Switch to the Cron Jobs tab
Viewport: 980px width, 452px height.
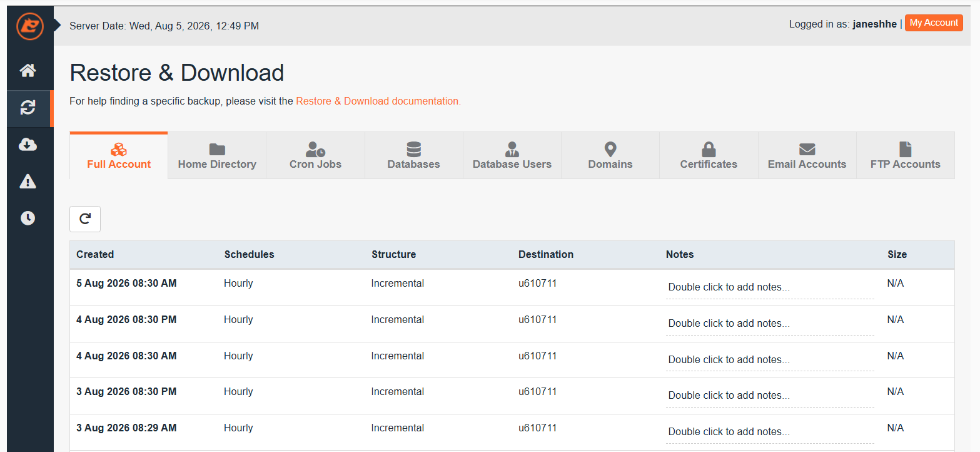click(x=315, y=155)
